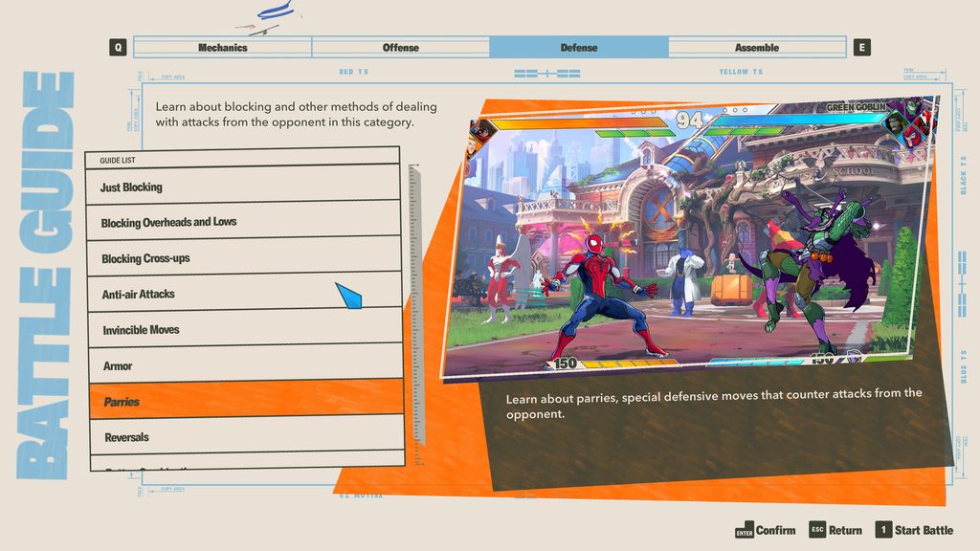Select the highlighted Parries guide

pos(246,401)
